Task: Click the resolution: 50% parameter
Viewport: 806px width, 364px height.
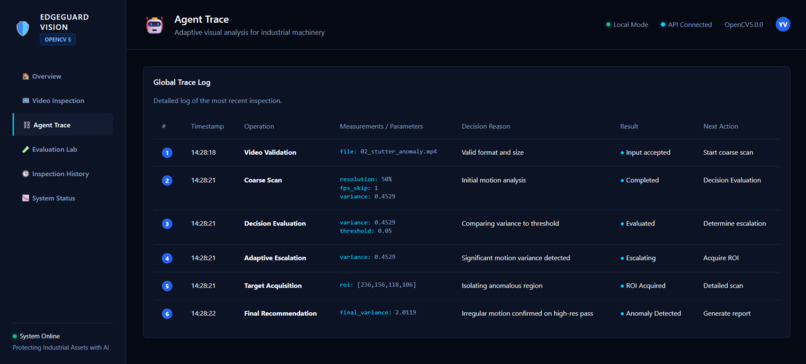Action: [x=365, y=179]
